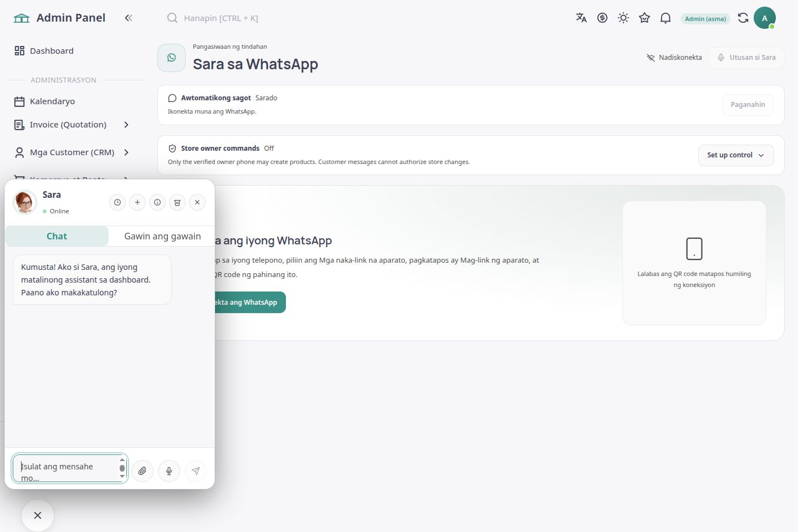Send the message with paper plane
This screenshot has width=798, height=532.
(x=196, y=471)
